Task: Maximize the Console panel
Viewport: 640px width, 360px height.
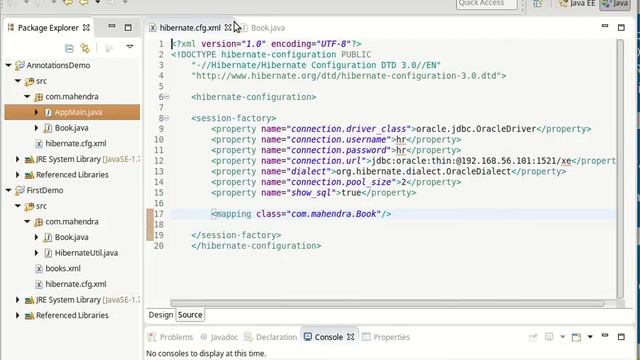Action: click(621, 337)
